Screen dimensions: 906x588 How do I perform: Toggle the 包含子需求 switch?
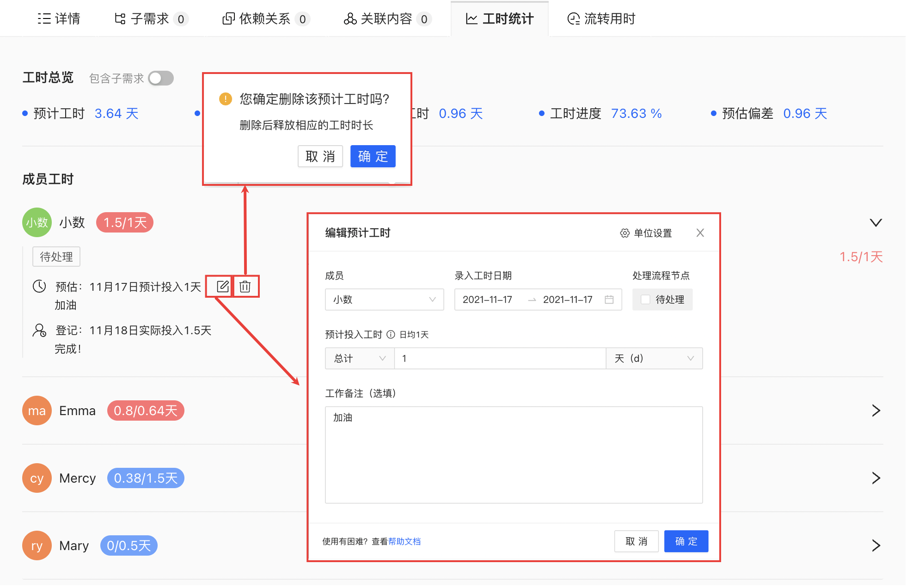(161, 78)
